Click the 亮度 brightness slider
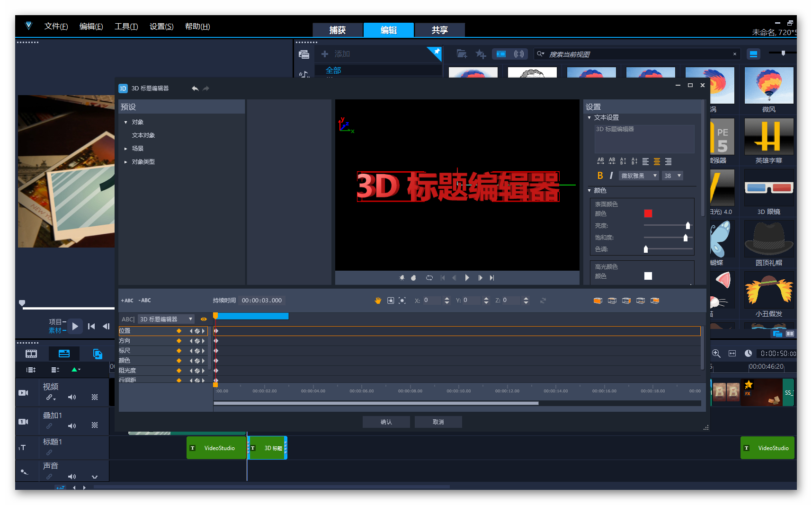The image size is (812, 505). point(668,225)
